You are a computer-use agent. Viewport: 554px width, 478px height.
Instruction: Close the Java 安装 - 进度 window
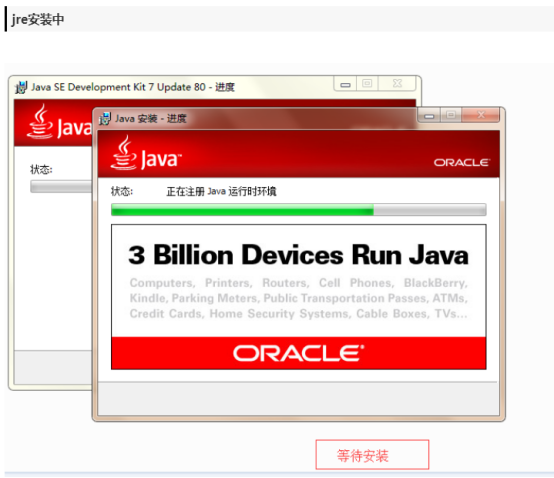pyautogui.click(x=481, y=116)
